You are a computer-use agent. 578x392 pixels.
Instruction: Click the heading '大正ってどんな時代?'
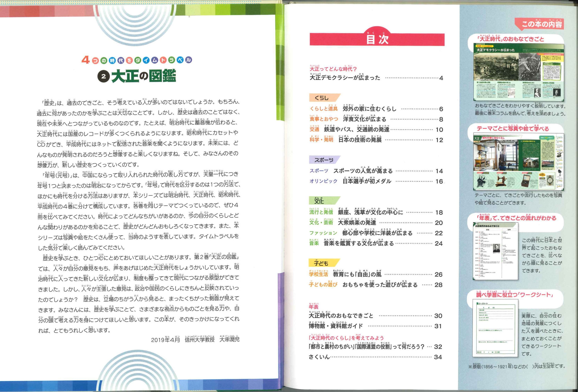[333, 68]
